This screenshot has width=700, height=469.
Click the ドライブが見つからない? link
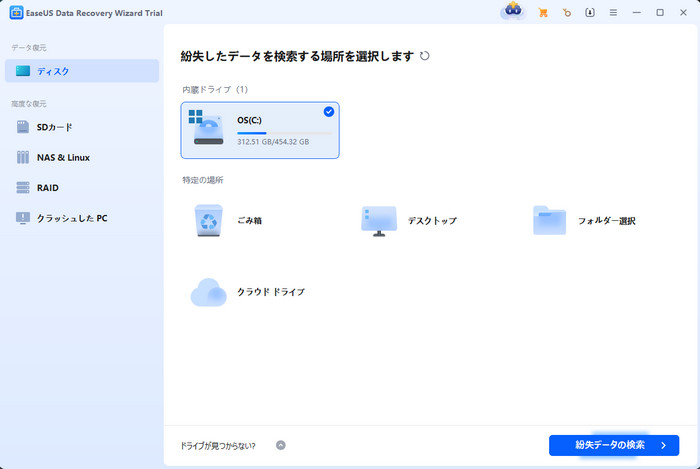tap(218, 446)
